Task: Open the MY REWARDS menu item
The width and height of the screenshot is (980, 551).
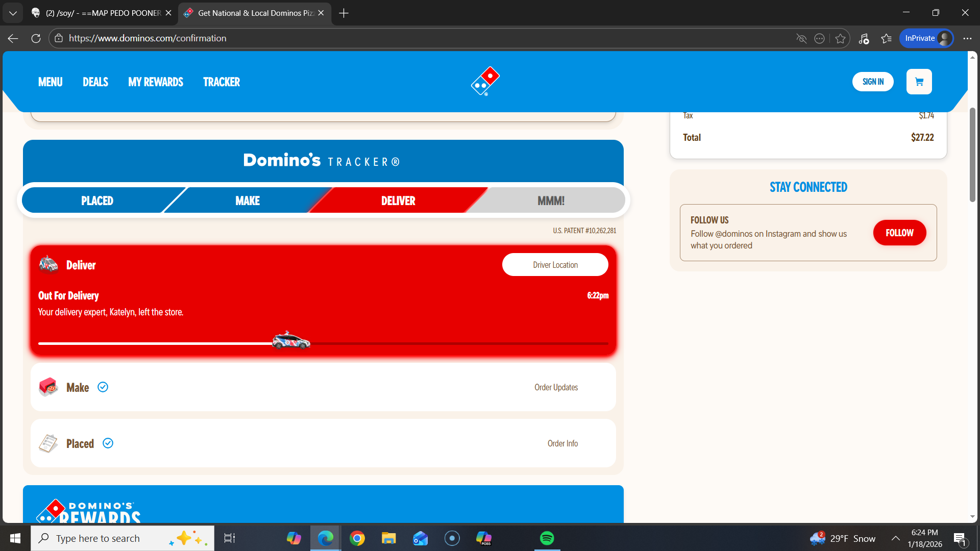Action: [156, 82]
